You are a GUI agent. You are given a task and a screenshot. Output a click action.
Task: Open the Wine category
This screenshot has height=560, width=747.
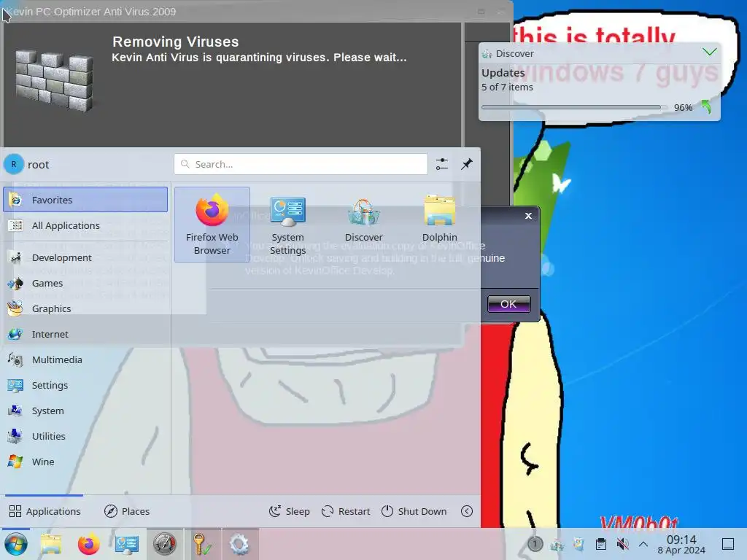click(x=85, y=462)
